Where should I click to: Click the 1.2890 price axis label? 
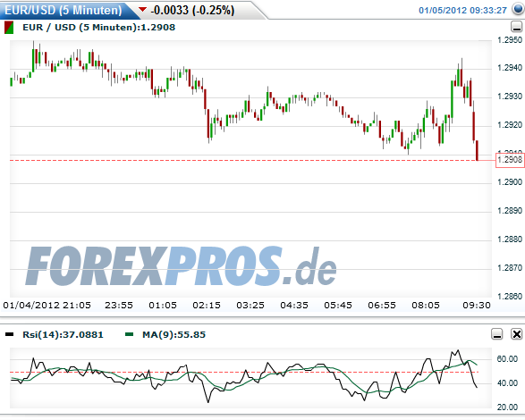510,211
